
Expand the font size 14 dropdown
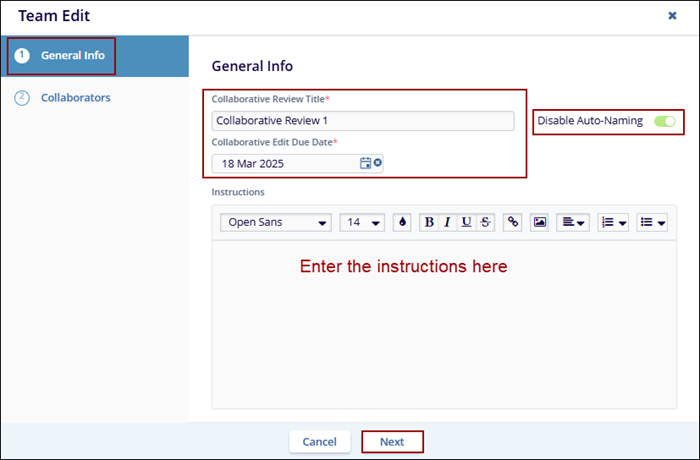click(361, 222)
